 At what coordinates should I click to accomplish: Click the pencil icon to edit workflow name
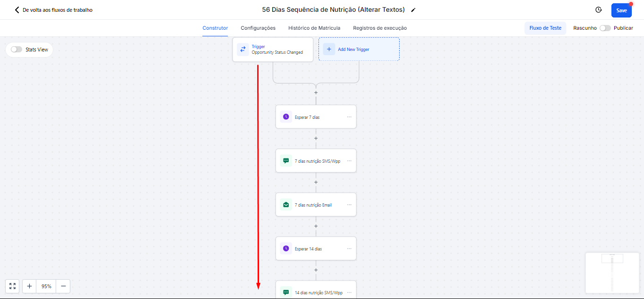point(414,10)
